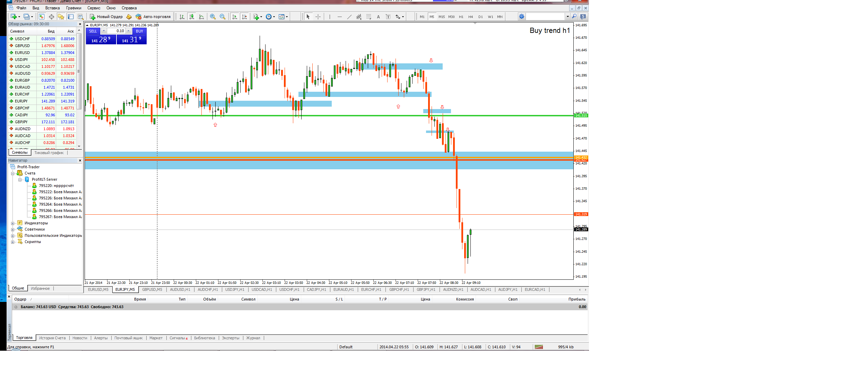Open the Strategy Tester icon
Screen dimensions: 868x376
point(80,17)
